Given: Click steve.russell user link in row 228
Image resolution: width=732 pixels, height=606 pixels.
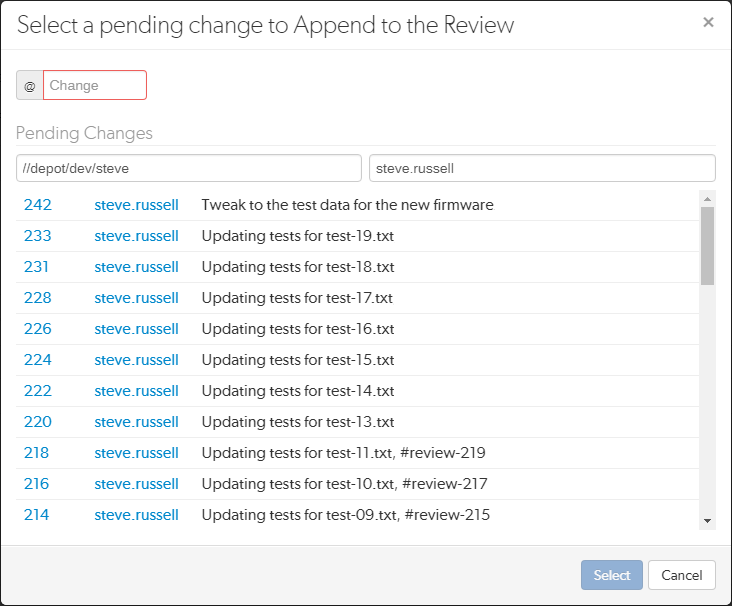Looking at the screenshot, I should tap(136, 297).
